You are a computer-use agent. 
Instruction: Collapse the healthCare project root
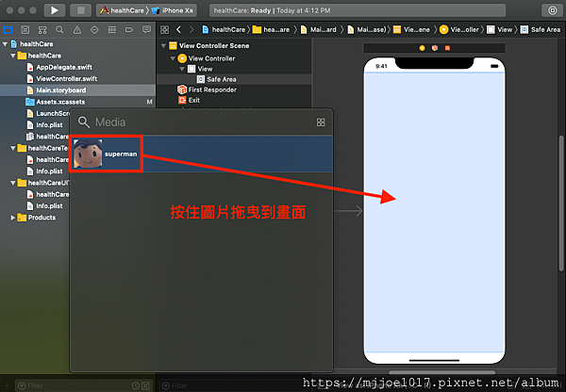(5, 44)
